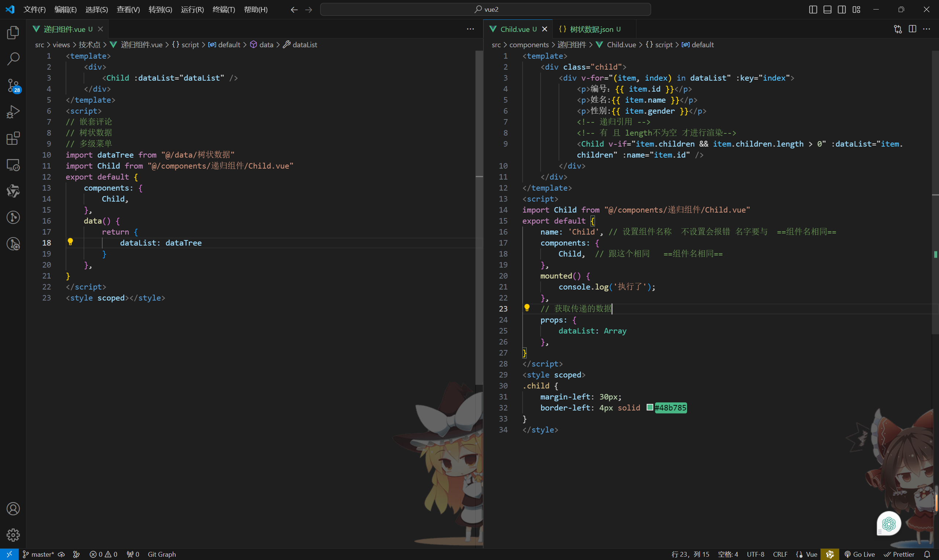Click the left editor vertical scrollbar
The image size is (939, 560).
479,217
